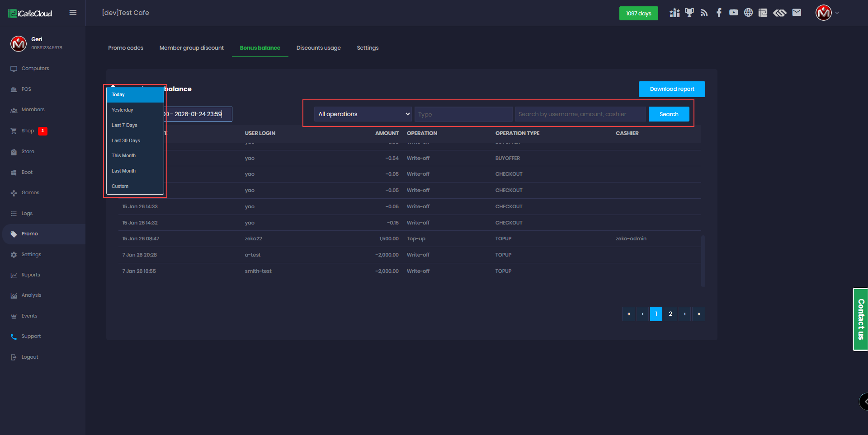868x435 pixels.
Task: Click the globe website icon
Action: (x=748, y=13)
